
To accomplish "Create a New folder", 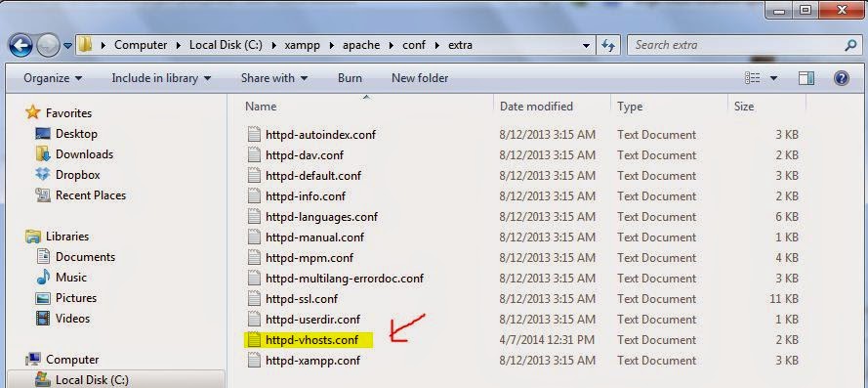I will pyautogui.click(x=420, y=78).
